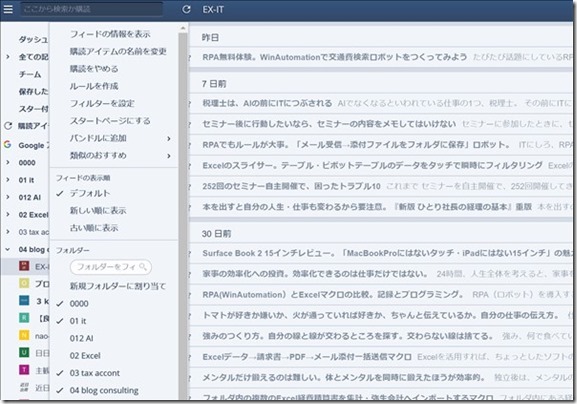Select the red EX-IT feed icon
The height and width of the screenshot is (404, 577).
(24, 266)
